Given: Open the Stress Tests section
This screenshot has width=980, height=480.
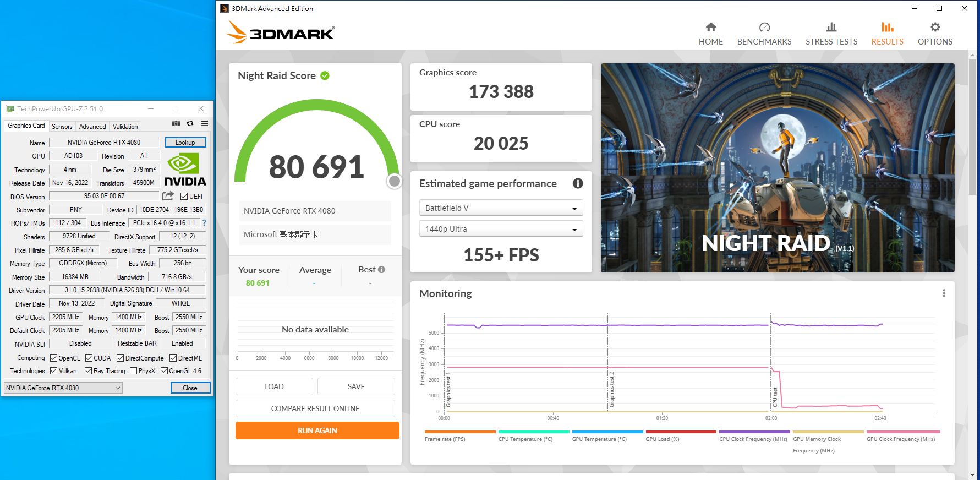Looking at the screenshot, I should coord(831,34).
